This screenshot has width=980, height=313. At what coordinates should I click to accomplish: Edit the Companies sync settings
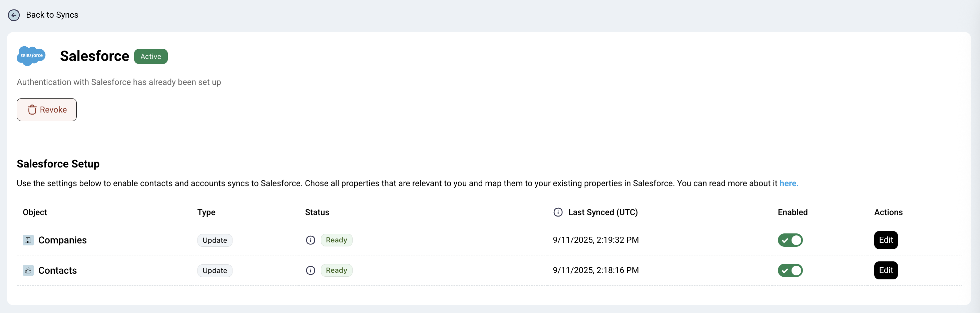click(x=886, y=240)
